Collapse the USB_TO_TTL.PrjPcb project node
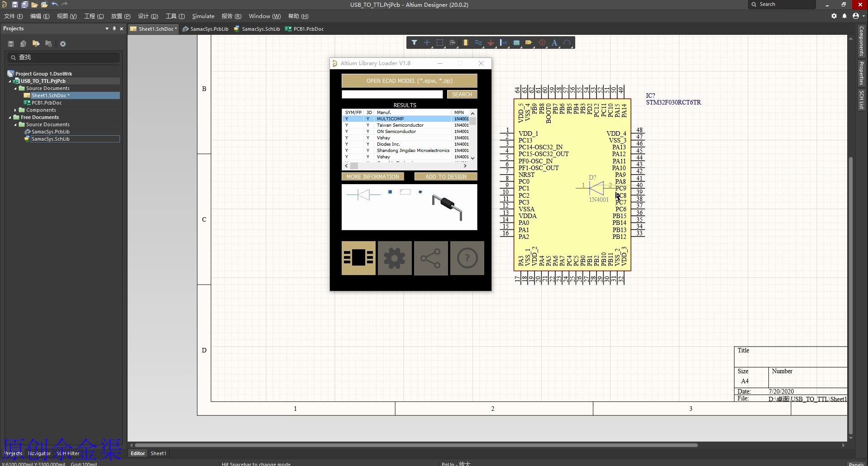 [10, 81]
